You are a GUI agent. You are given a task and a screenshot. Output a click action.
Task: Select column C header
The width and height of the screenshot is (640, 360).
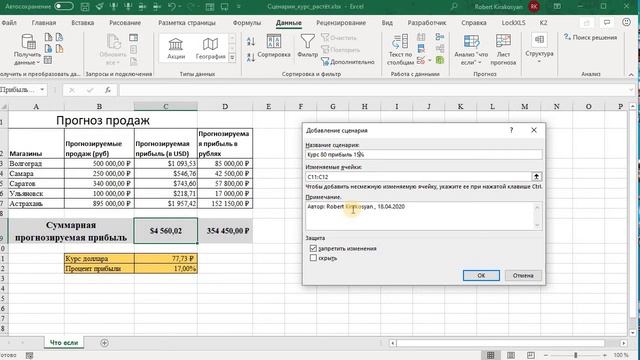point(165,107)
